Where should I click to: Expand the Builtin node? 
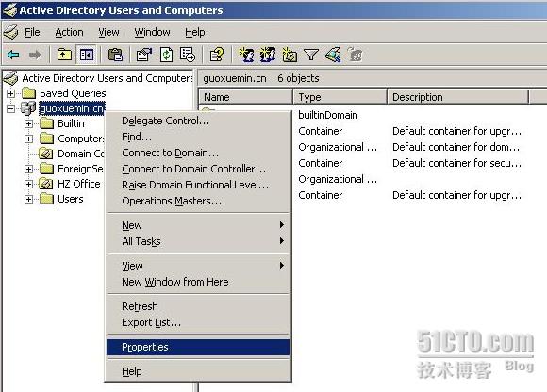(x=29, y=123)
